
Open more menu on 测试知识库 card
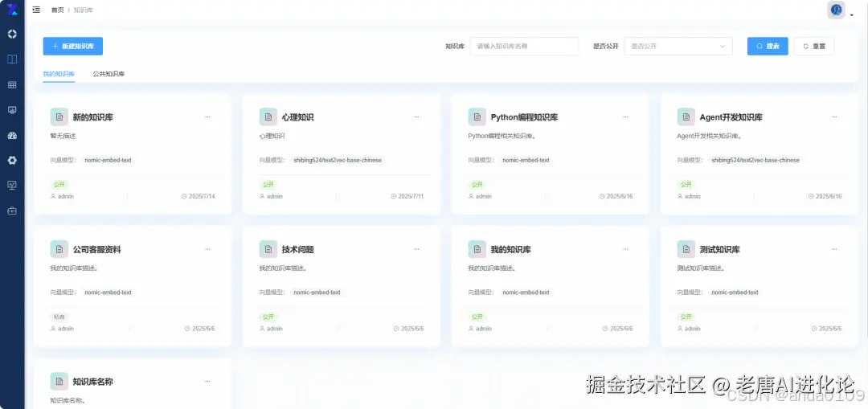coord(834,249)
